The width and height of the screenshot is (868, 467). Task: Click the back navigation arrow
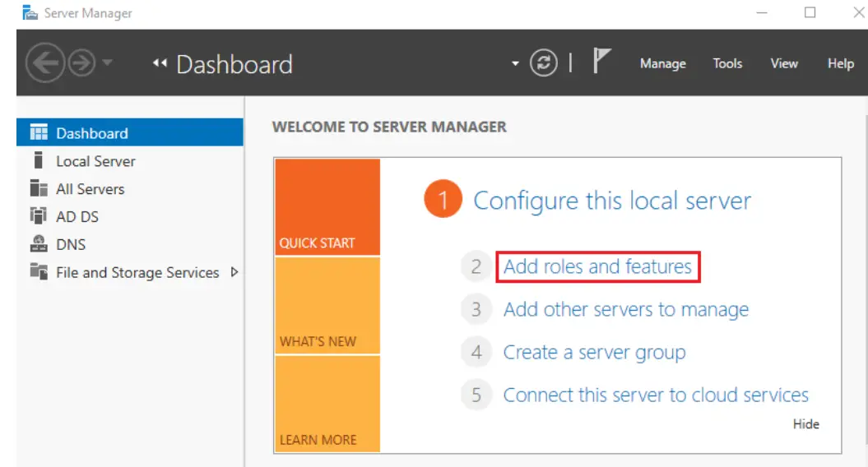[44, 63]
